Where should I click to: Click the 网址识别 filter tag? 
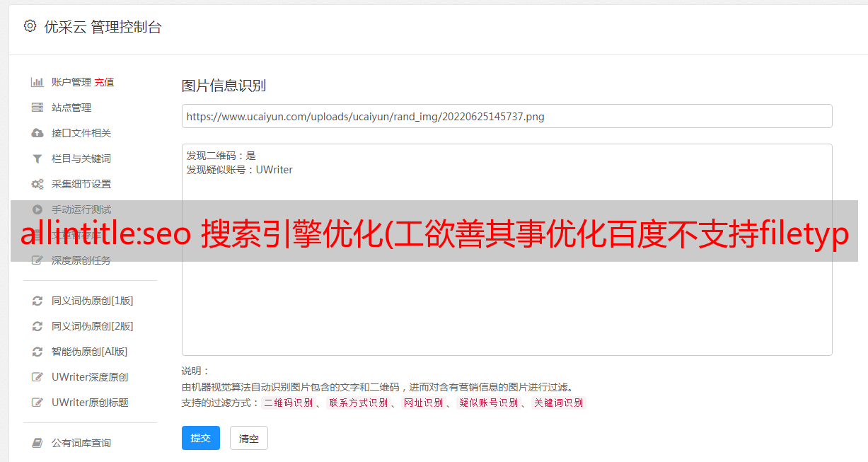click(x=423, y=403)
